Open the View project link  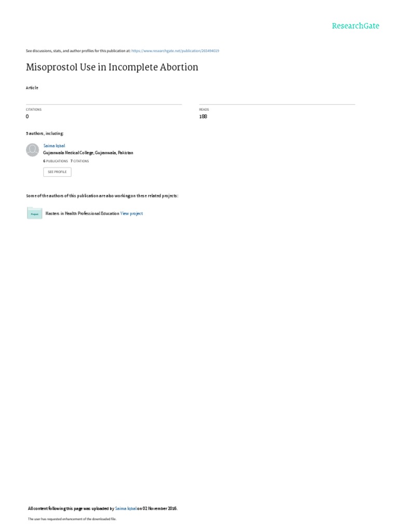point(131,214)
